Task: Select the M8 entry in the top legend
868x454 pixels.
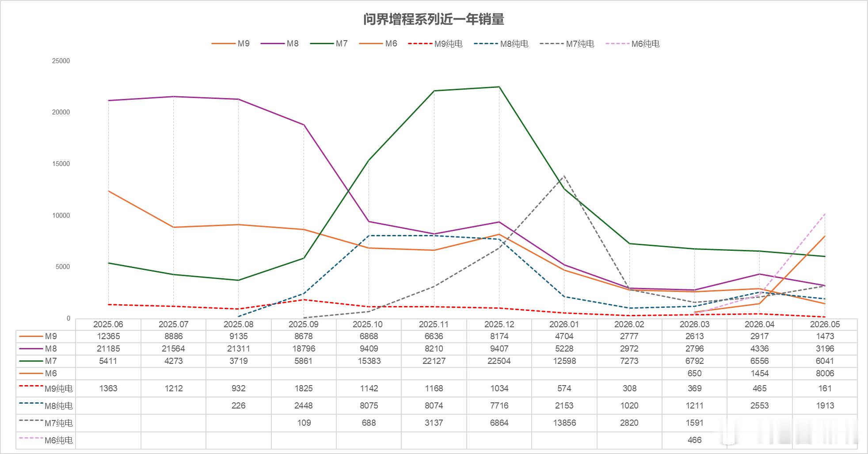Action: pos(280,43)
